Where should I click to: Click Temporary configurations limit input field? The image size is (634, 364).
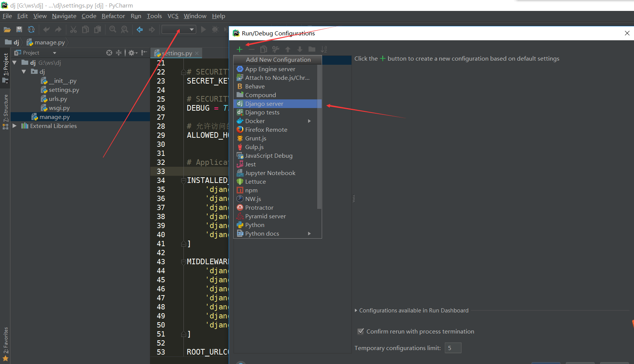pos(453,348)
